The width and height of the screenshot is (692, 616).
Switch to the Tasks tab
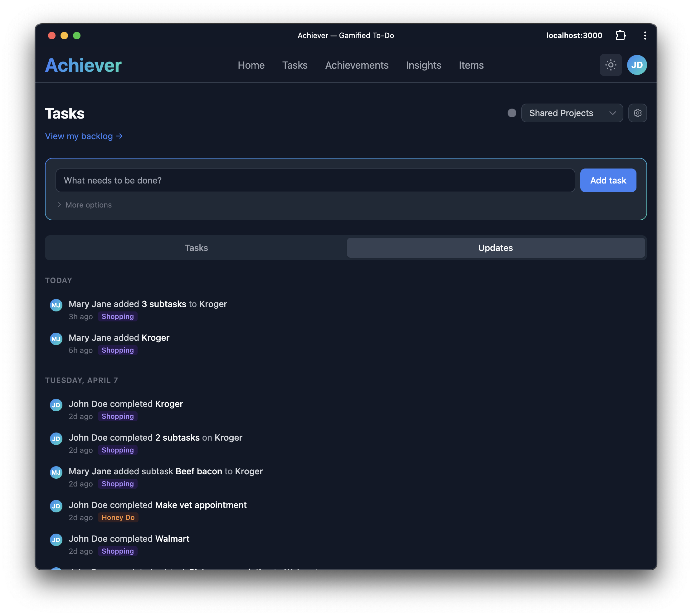196,247
